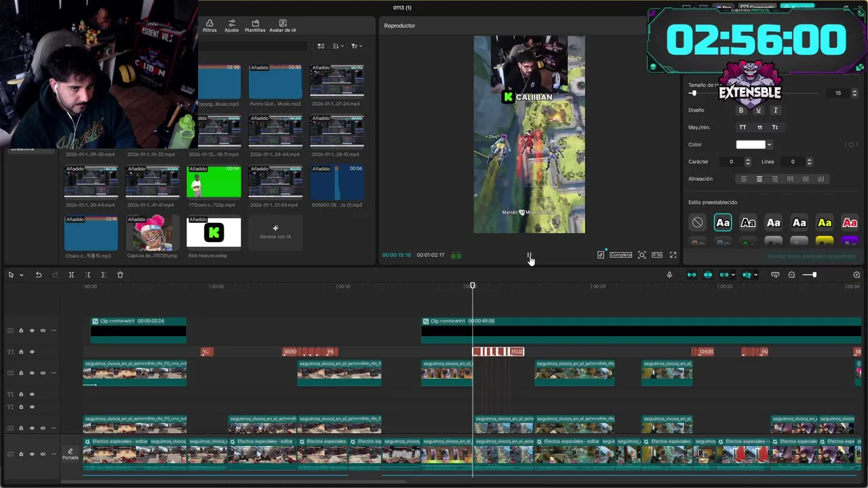
Task: Delete the selected clip
Action: tap(120, 274)
